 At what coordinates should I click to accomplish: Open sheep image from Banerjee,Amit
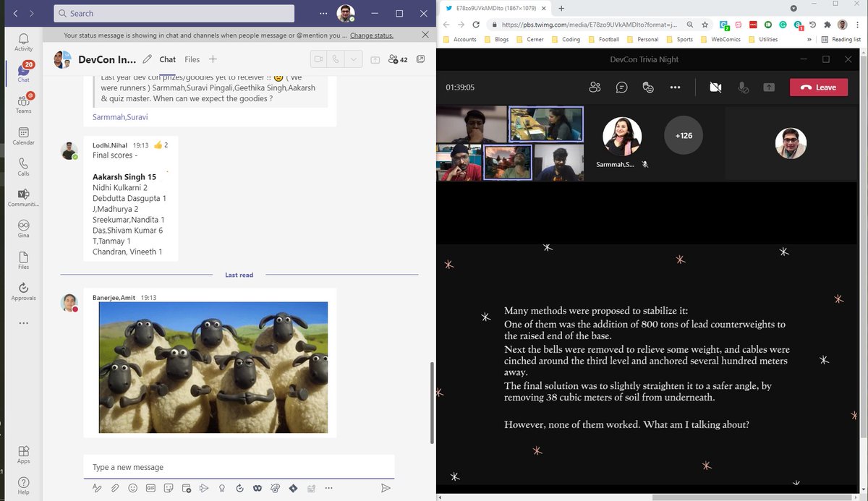(213, 367)
